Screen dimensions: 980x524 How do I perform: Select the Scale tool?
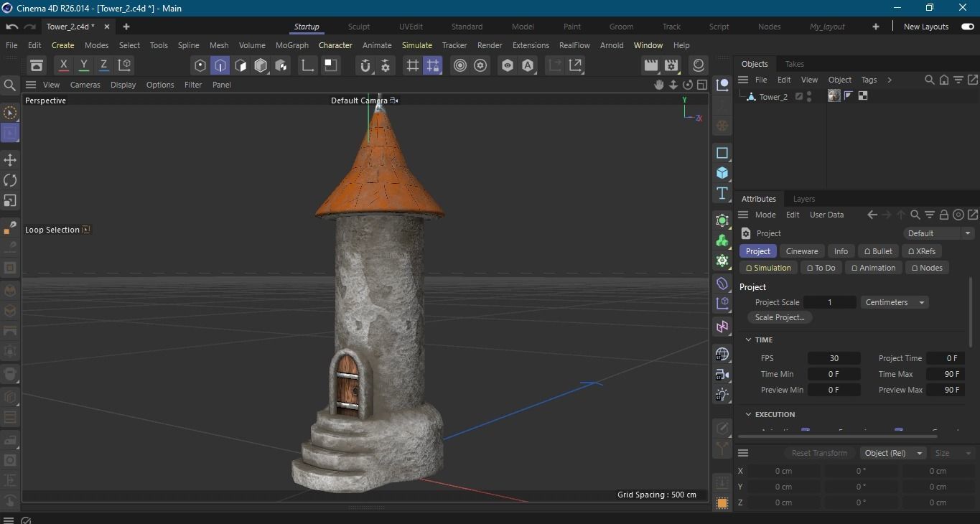pyautogui.click(x=10, y=200)
